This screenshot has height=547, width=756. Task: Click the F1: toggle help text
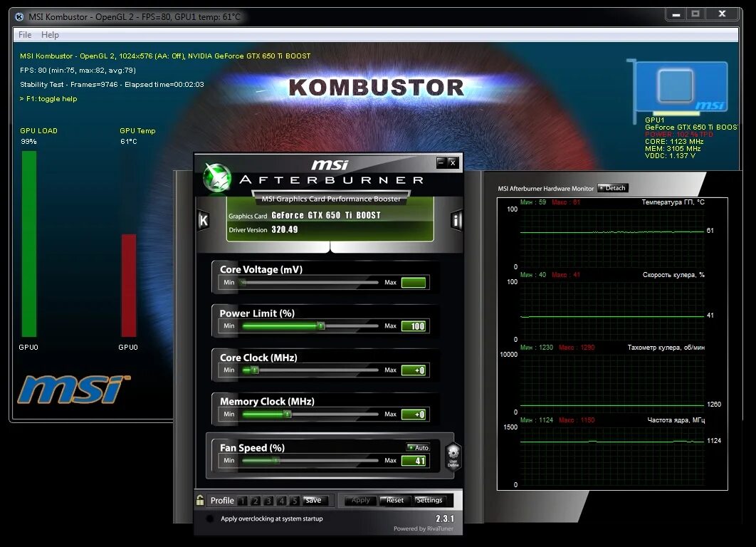tap(48, 98)
